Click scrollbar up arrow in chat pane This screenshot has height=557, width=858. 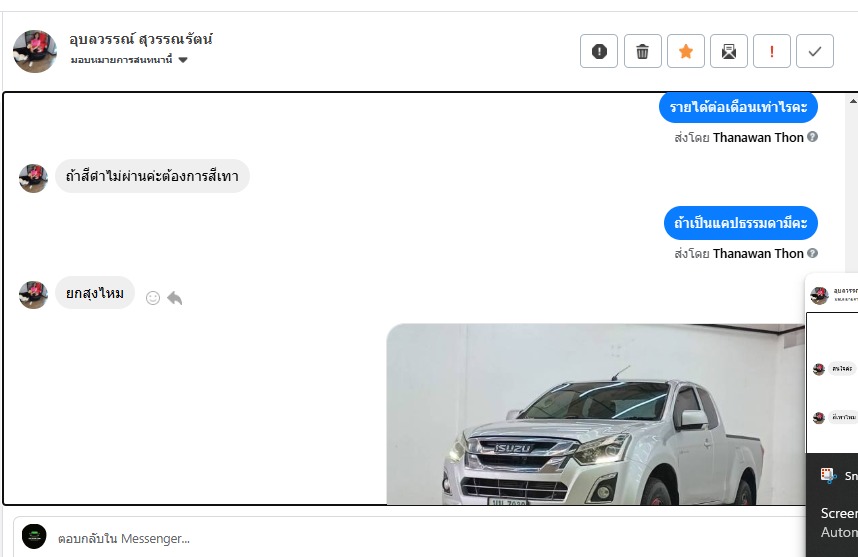click(853, 101)
